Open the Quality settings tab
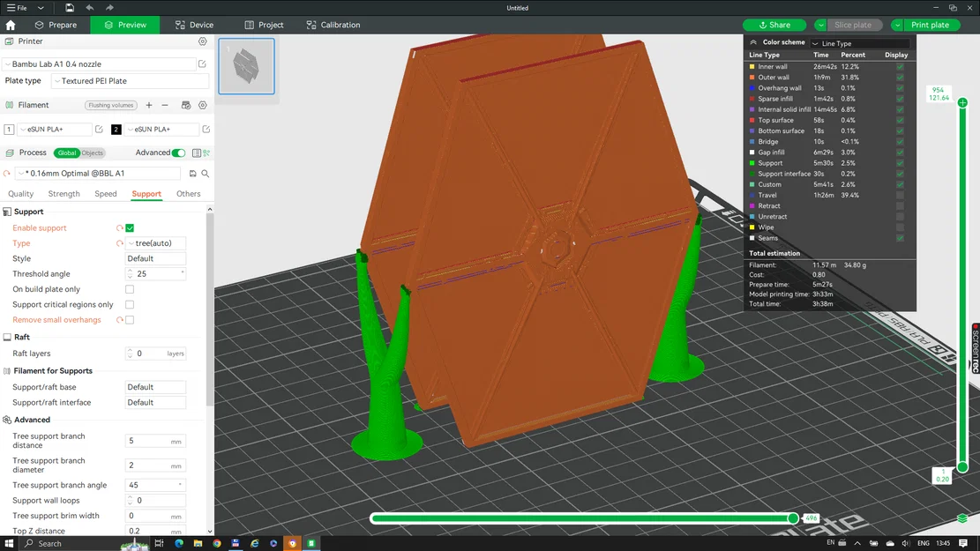The image size is (980, 551). coord(20,194)
